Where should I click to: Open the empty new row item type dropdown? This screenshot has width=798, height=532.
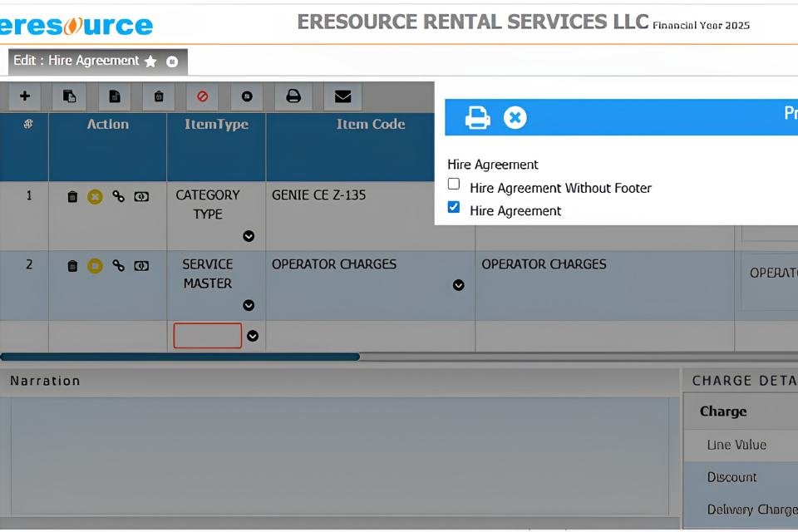click(253, 336)
